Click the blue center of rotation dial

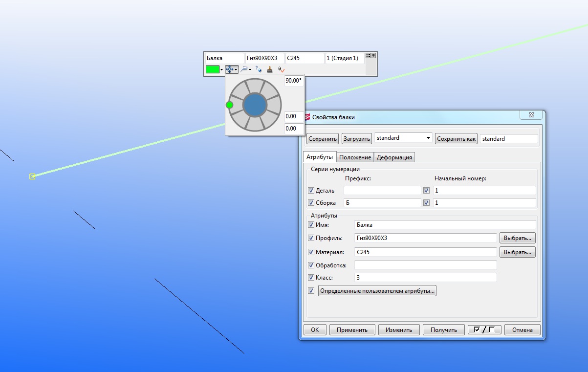[x=255, y=105]
